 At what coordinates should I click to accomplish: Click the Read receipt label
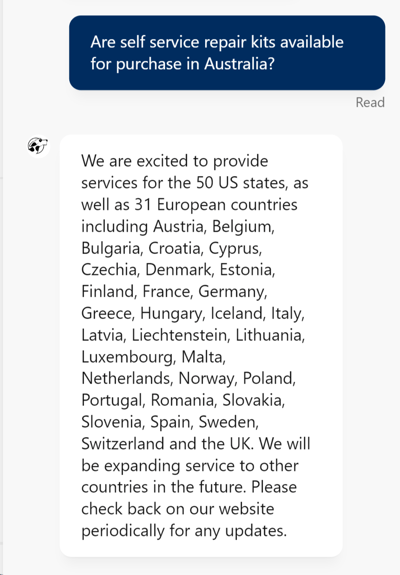pyautogui.click(x=370, y=102)
